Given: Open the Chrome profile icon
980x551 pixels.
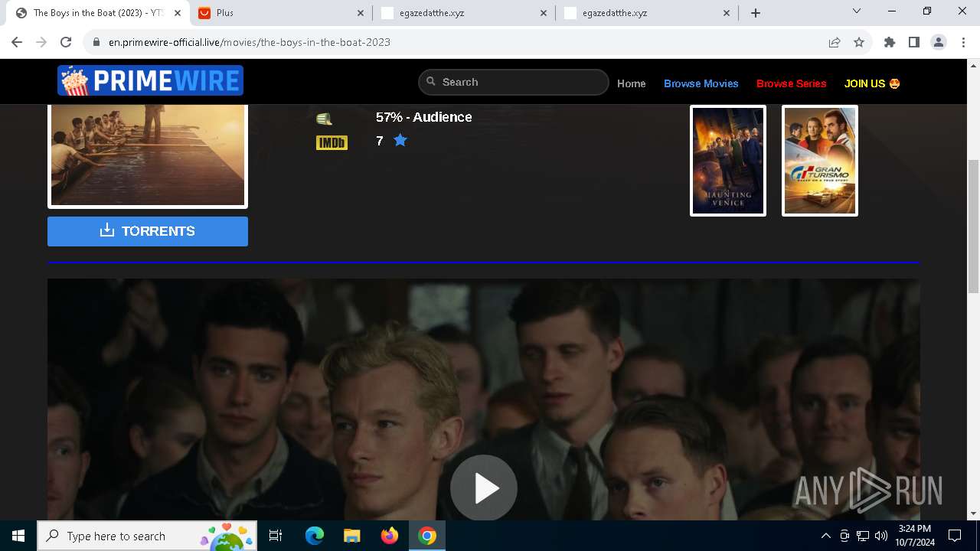Looking at the screenshot, I should [x=939, y=42].
